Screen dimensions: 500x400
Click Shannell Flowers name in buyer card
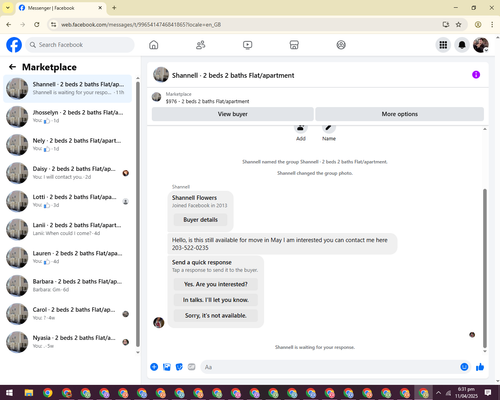point(194,198)
